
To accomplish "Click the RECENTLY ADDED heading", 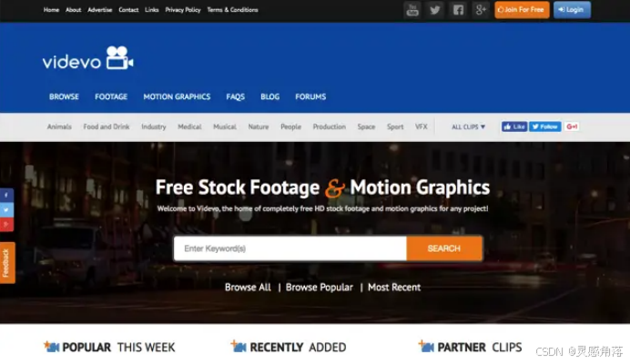I will [x=298, y=347].
